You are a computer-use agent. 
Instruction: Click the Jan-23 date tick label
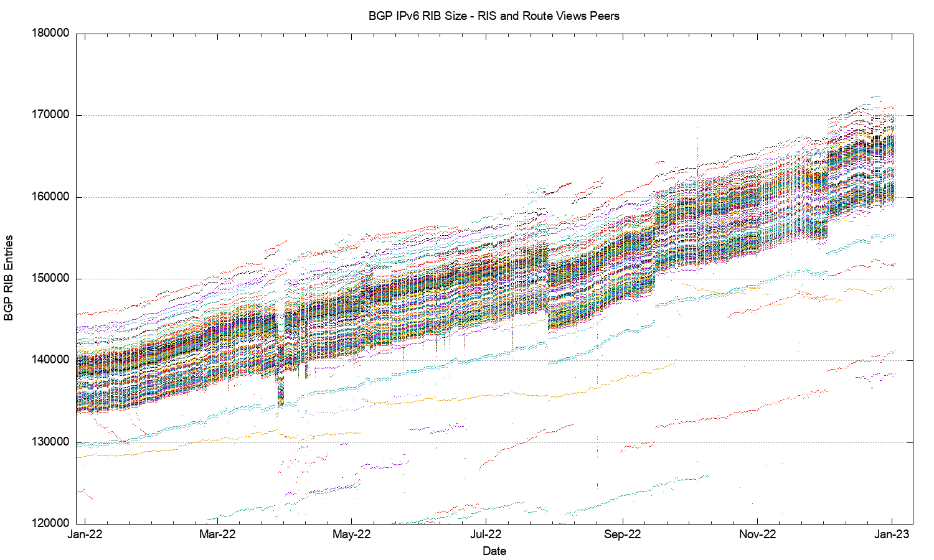click(892, 534)
